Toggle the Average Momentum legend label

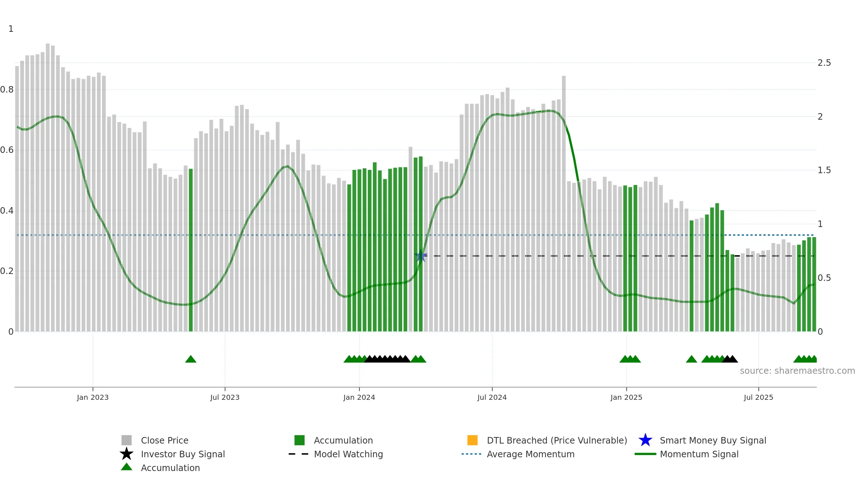point(531,454)
